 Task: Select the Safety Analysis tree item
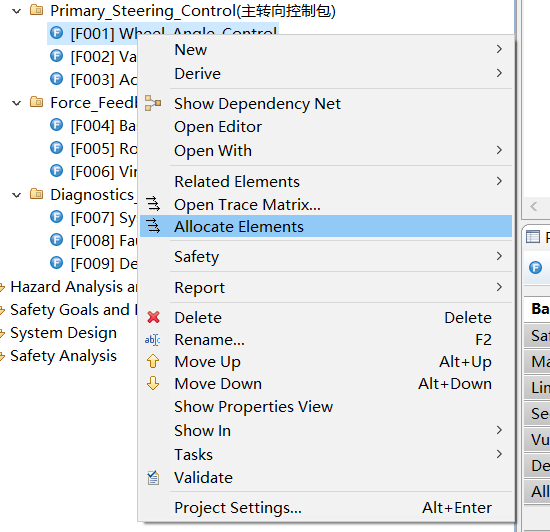pos(63,356)
